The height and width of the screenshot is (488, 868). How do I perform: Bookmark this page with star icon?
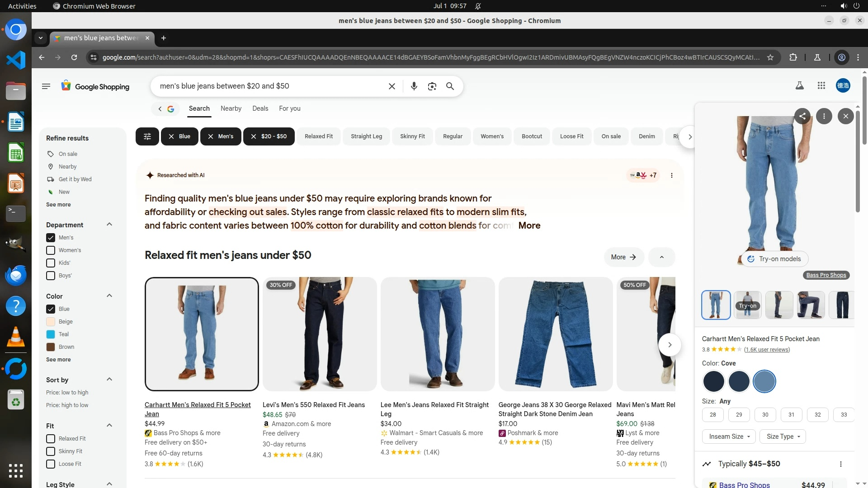pos(770,57)
